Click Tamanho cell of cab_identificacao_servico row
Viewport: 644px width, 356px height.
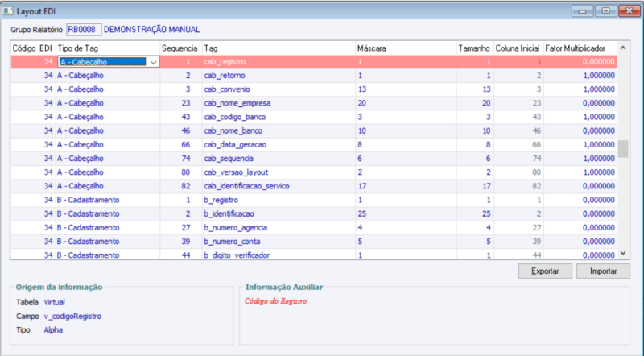tap(475, 186)
